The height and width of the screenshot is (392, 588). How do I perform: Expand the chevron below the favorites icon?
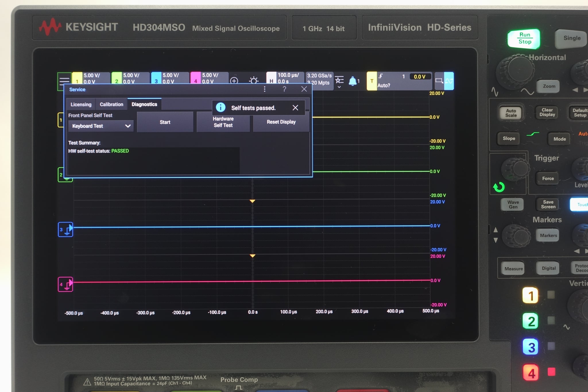(x=339, y=87)
